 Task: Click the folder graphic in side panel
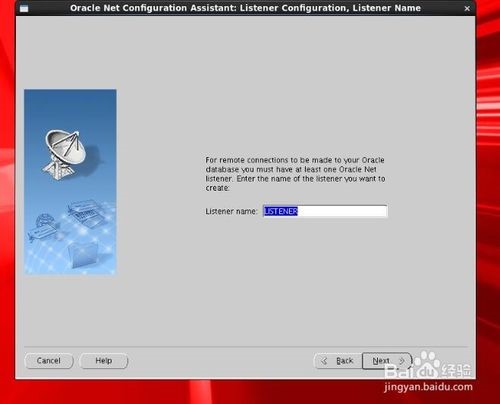coord(83,254)
